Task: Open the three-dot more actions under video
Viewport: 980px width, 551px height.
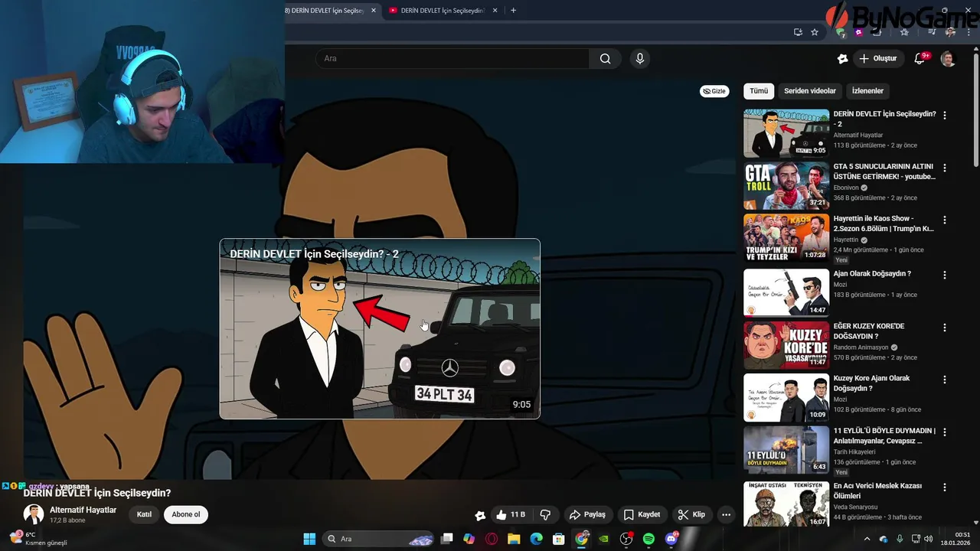Action: click(726, 515)
